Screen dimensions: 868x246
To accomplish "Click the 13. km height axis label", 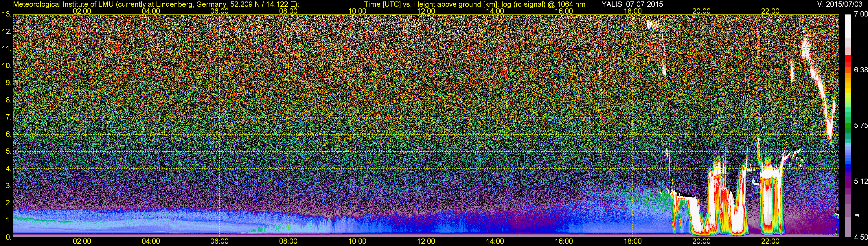I will (x=7, y=14).
